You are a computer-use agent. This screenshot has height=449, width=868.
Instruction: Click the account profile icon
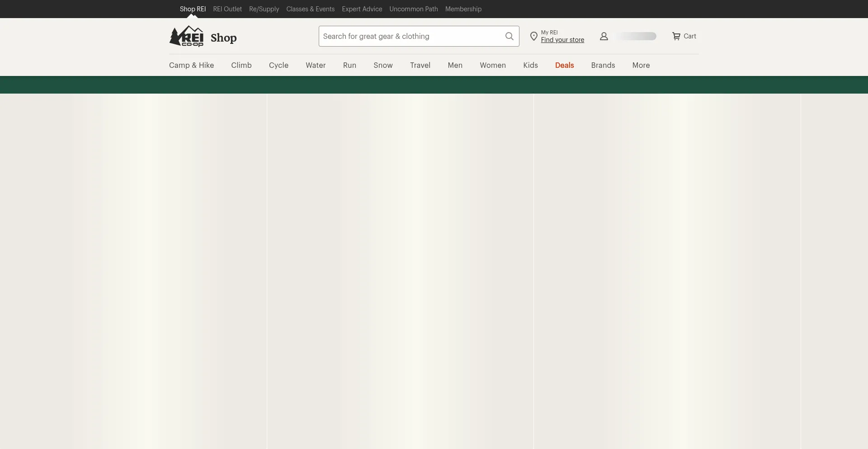pos(604,36)
